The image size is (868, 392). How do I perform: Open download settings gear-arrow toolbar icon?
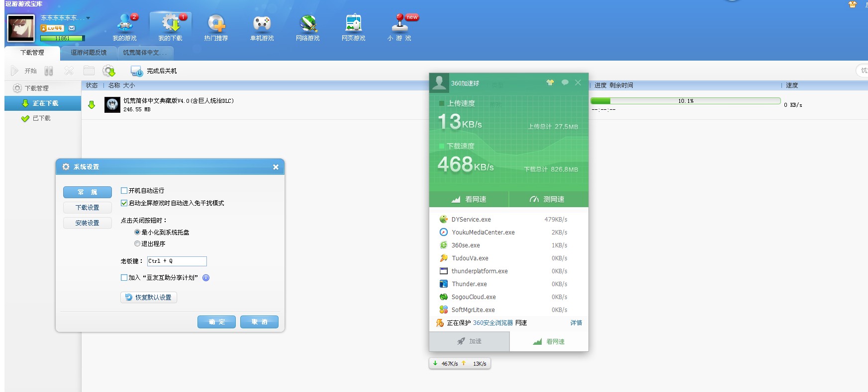click(x=109, y=71)
